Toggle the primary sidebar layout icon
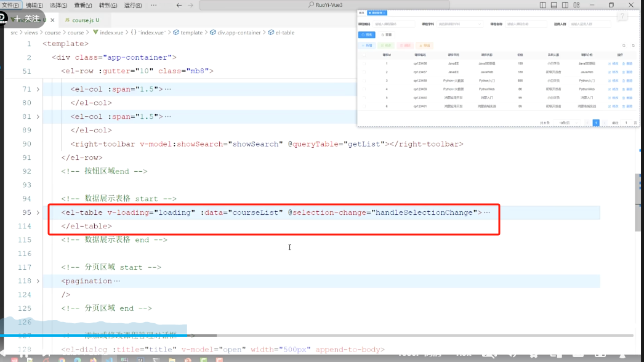 543,5
